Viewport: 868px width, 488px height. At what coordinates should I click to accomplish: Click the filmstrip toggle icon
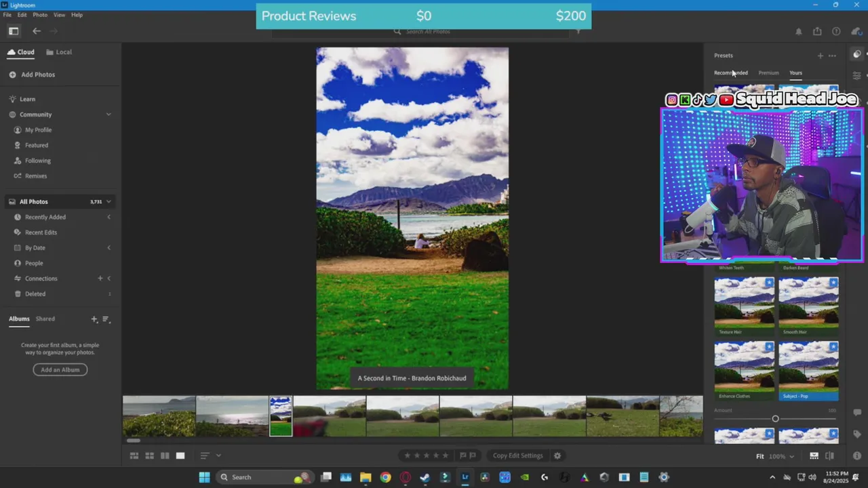(814, 456)
